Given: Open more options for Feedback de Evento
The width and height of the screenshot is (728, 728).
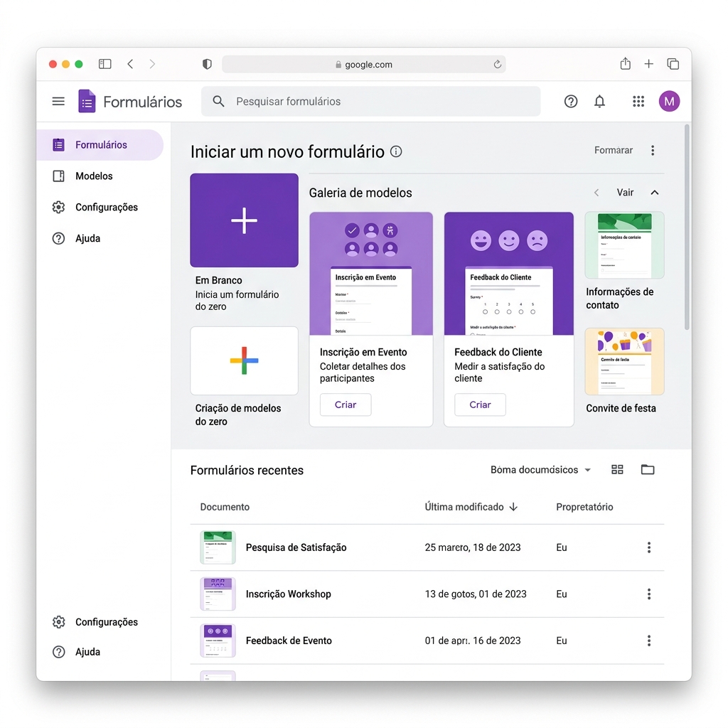Looking at the screenshot, I should (649, 641).
